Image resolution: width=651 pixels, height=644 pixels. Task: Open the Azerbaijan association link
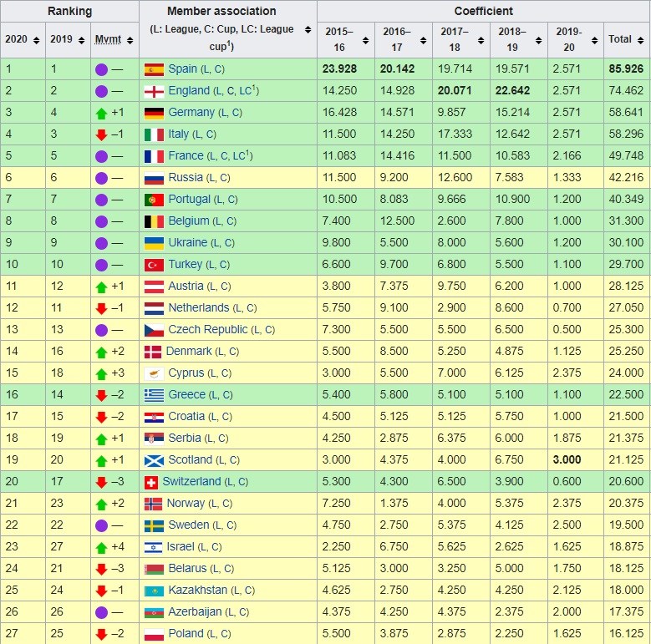[x=195, y=612]
